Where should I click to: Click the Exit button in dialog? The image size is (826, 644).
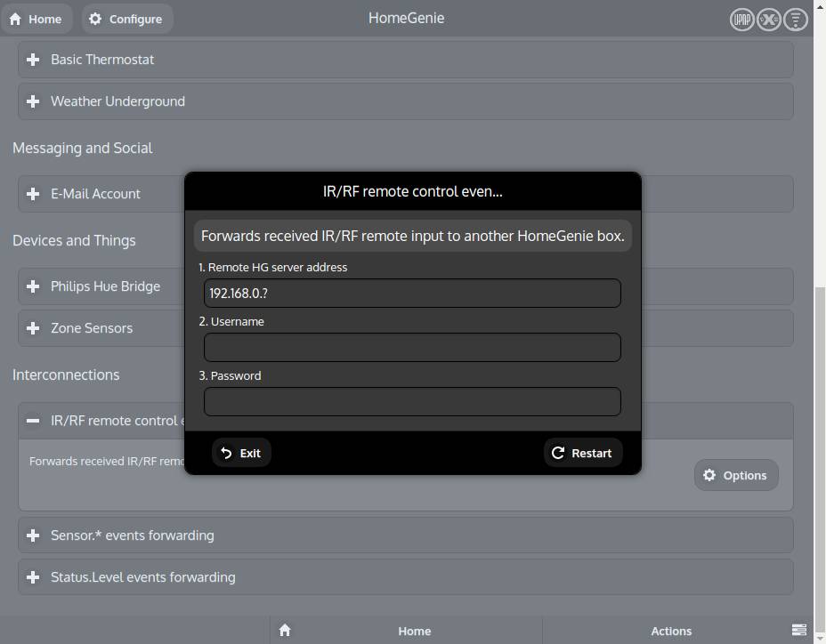(x=241, y=453)
